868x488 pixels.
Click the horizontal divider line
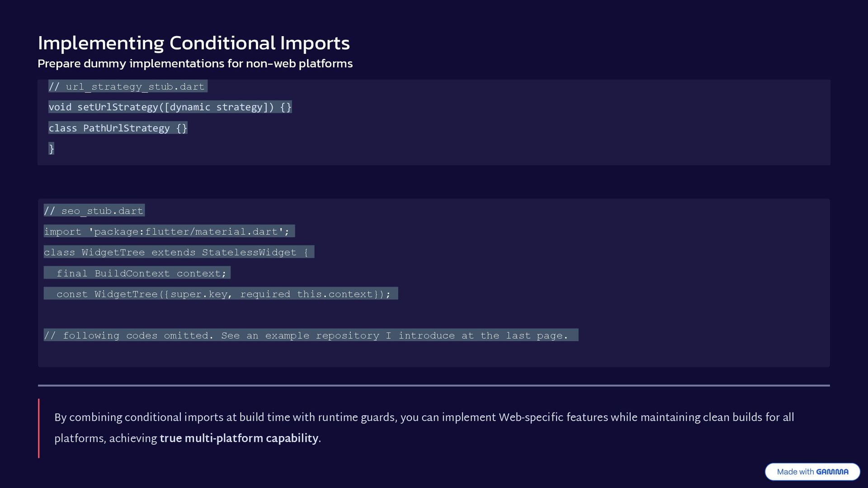(434, 385)
